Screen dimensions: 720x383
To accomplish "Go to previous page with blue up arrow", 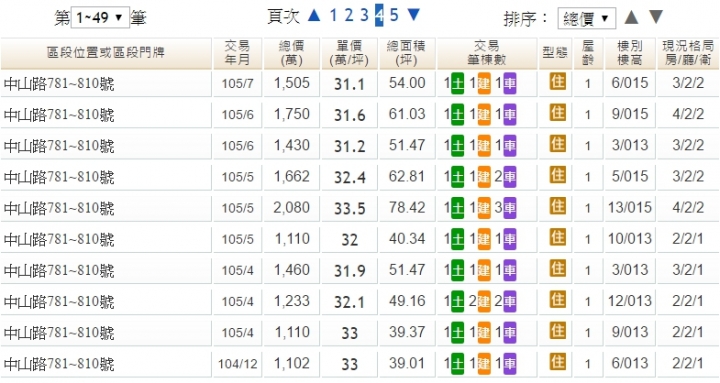I will [314, 15].
